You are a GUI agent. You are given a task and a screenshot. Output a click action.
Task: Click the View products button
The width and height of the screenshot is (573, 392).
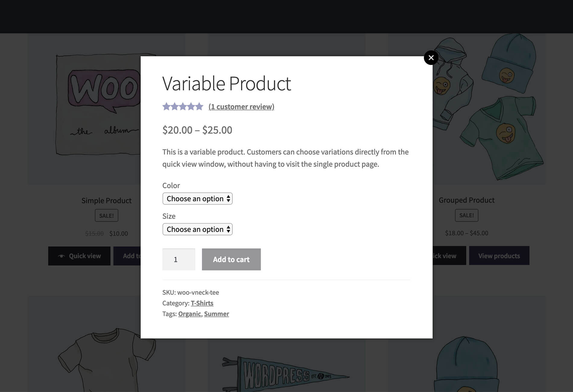pyautogui.click(x=499, y=256)
